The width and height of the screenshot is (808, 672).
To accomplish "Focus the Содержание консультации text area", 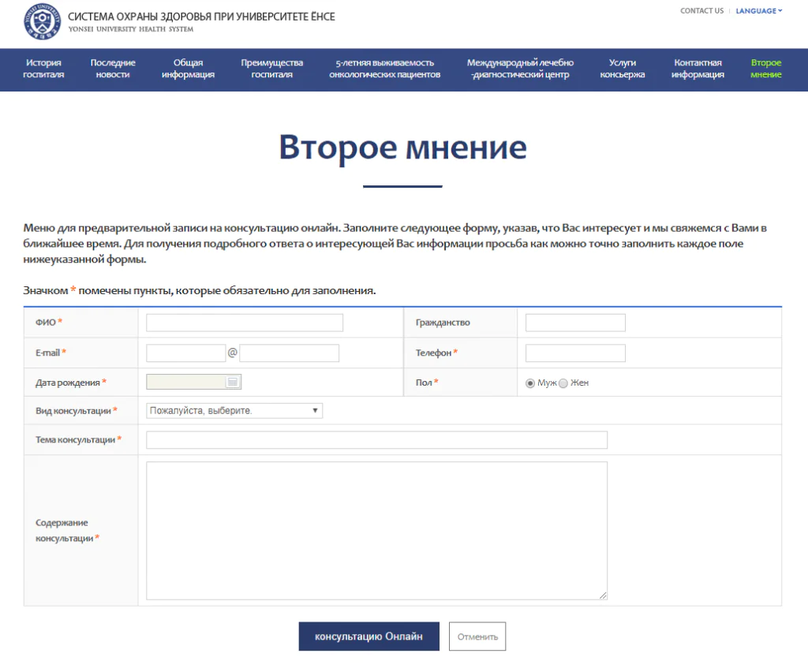I will coord(376,529).
